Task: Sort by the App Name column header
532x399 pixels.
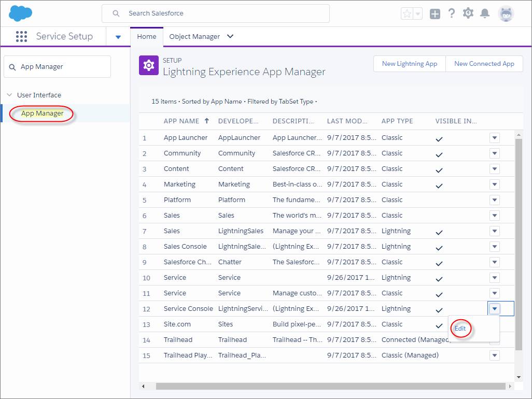Action: point(181,121)
